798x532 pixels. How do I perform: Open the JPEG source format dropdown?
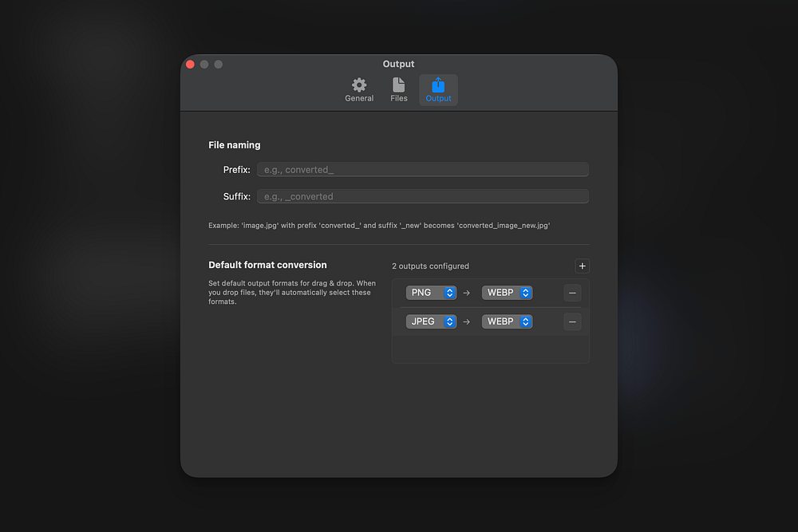tap(431, 321)
